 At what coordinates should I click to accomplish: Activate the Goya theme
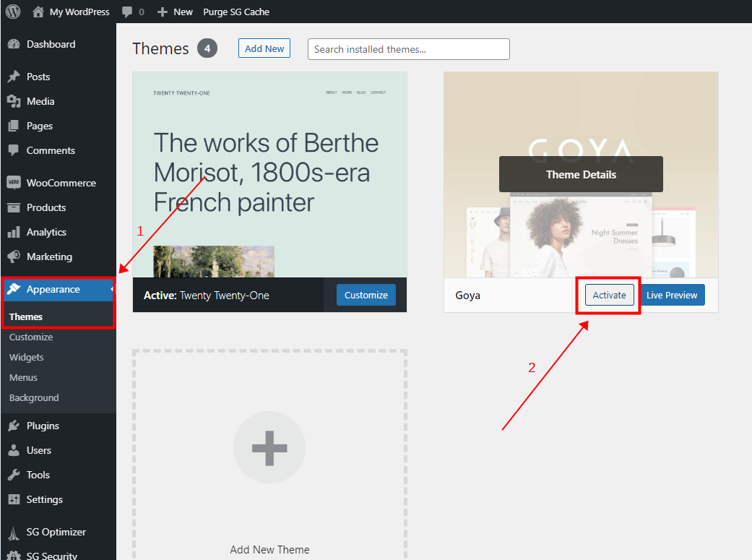tap(609, 295)
